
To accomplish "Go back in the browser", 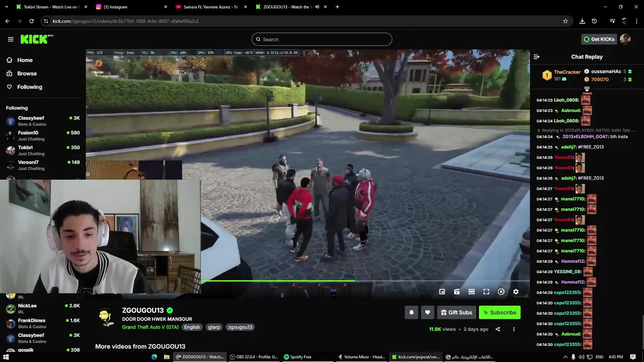I will pyautogui.click(x=7, y=21).
